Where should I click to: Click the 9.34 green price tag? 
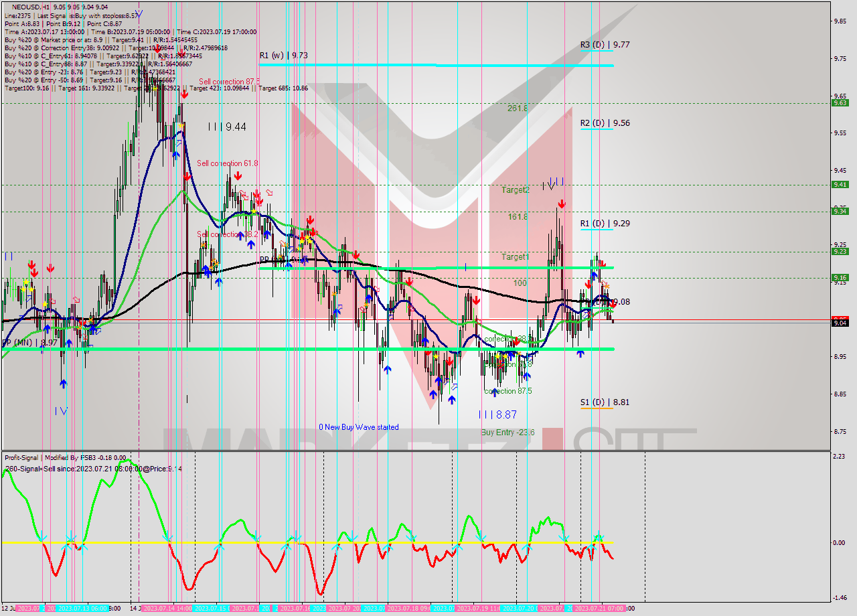[840, 212]
